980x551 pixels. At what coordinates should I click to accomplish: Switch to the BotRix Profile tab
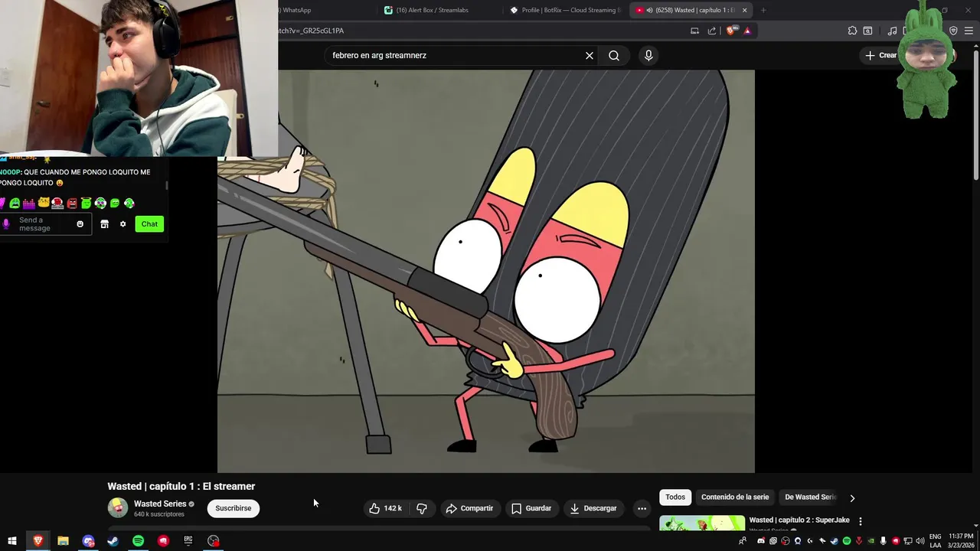[x=567, y=10]
